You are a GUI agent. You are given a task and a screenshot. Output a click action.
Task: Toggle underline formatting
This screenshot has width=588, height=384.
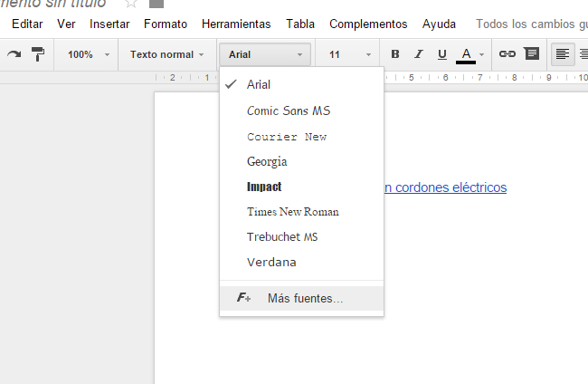pyautogui.click(x=442, y=54)
